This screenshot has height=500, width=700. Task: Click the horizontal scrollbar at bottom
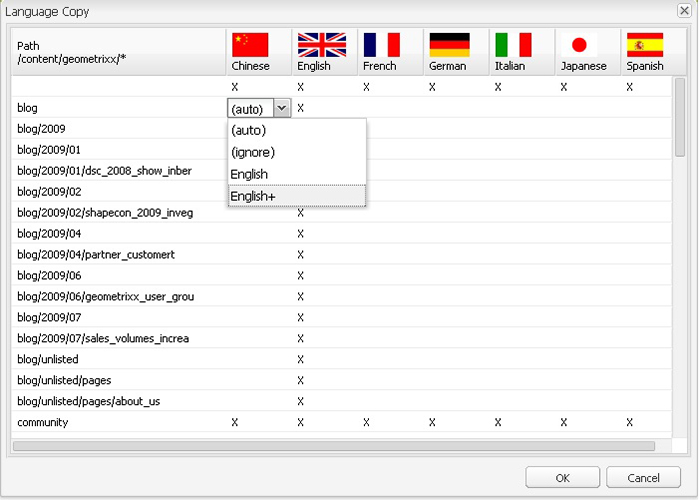[335, 446]
